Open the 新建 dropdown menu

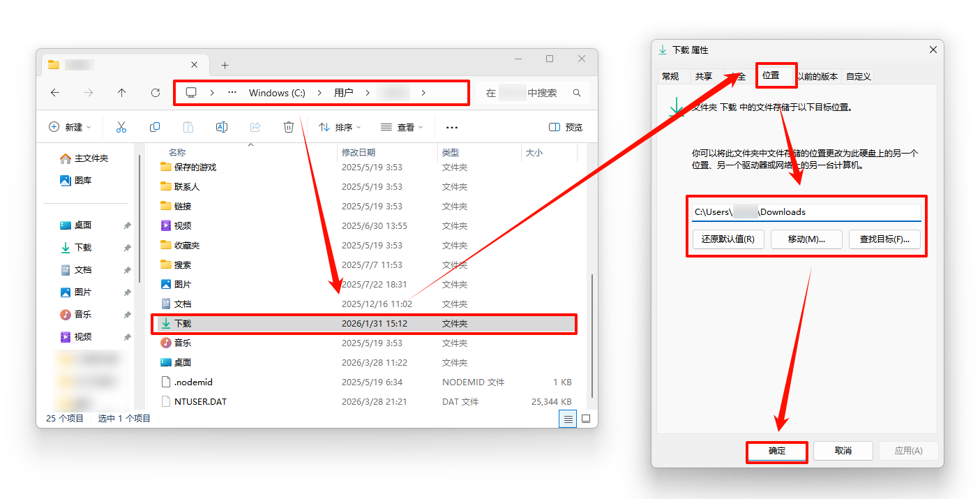point(70,126)
